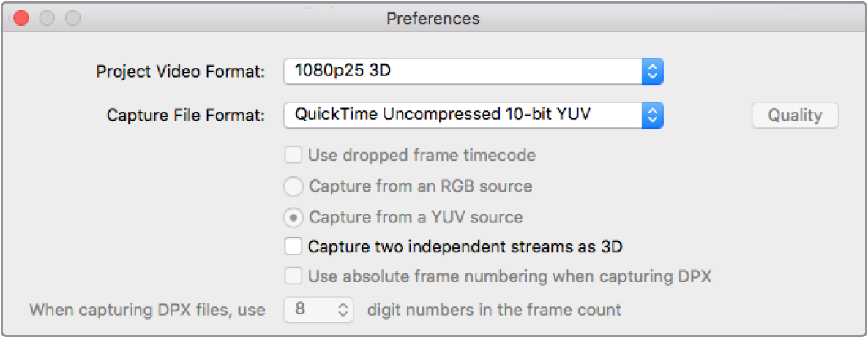Click the 'When capturing DPX files, use' label
The width and height of the screenshot is (868, 340).
coord(147,310)
